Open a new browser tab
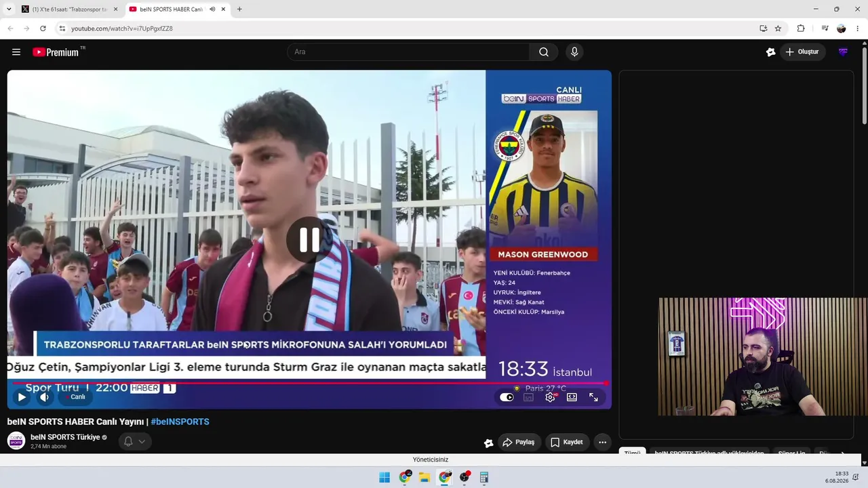 coord(239,9)
